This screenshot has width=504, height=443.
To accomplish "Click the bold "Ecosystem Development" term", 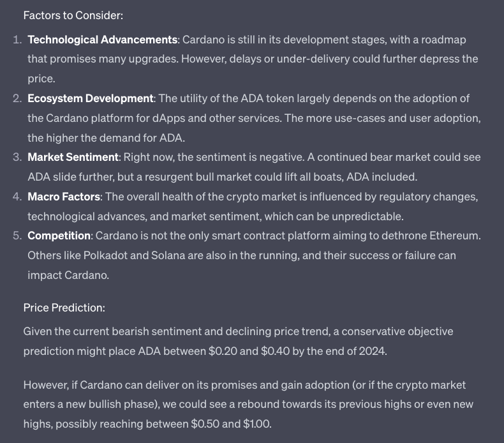I will 91,98.
